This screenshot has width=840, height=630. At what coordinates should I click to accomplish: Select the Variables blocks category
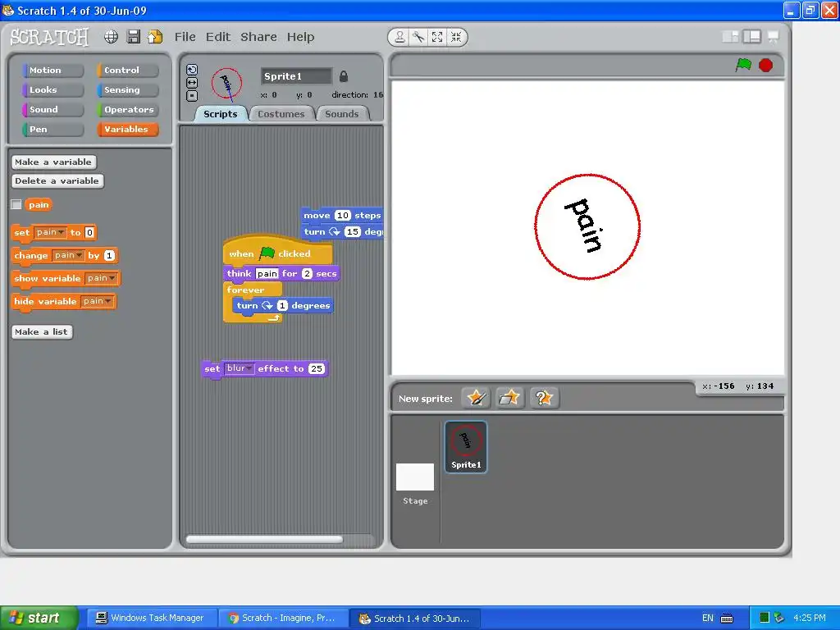click(127, 130)
